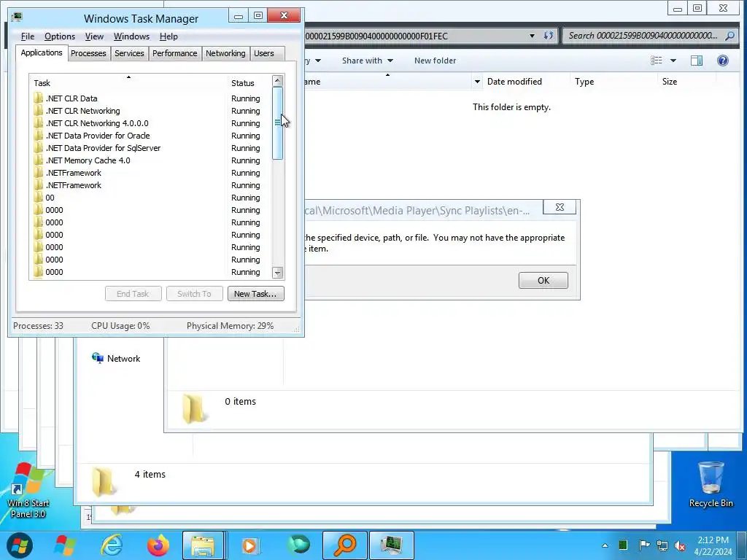Open Explorer help question mark icon
Screen dimensions: 747x560
722,61
